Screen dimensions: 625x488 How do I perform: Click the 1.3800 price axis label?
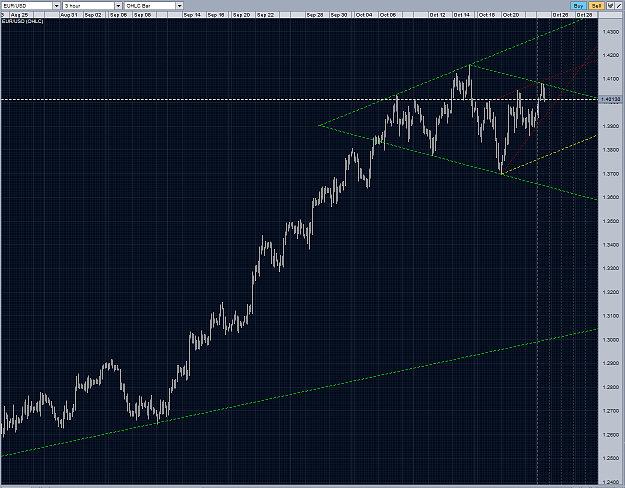(611, 150)
